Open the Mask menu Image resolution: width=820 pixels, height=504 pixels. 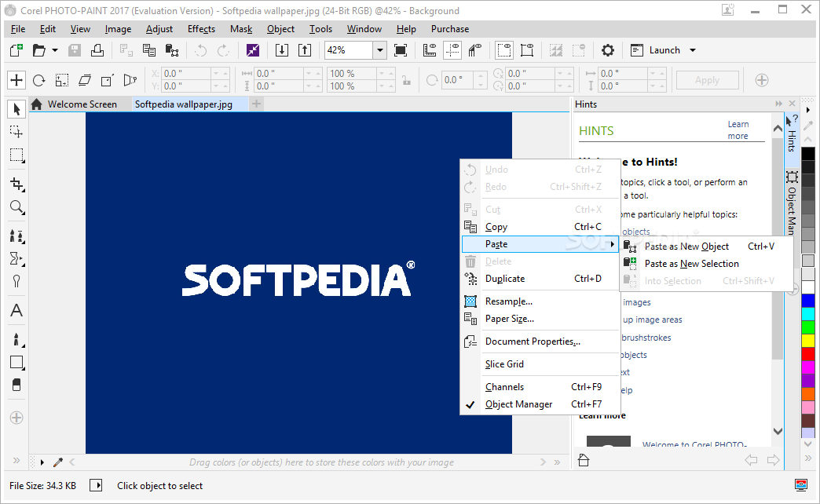pyautogui.click(x=241, y=29)
